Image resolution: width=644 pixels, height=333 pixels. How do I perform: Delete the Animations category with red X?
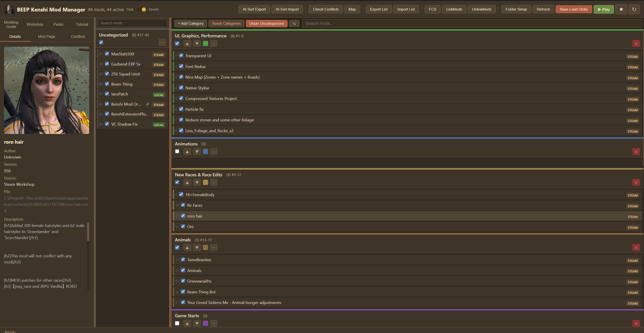(x=636, y=152)
